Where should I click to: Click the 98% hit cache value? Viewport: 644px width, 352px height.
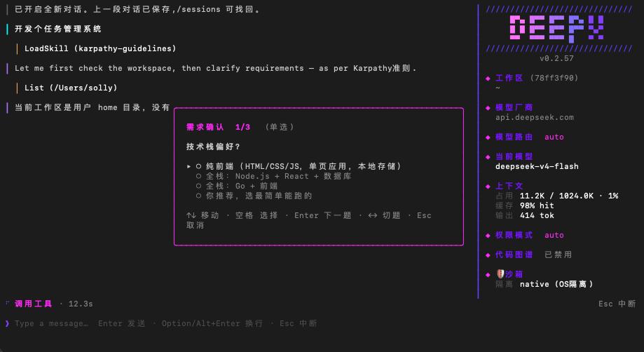tap(537, 205)
